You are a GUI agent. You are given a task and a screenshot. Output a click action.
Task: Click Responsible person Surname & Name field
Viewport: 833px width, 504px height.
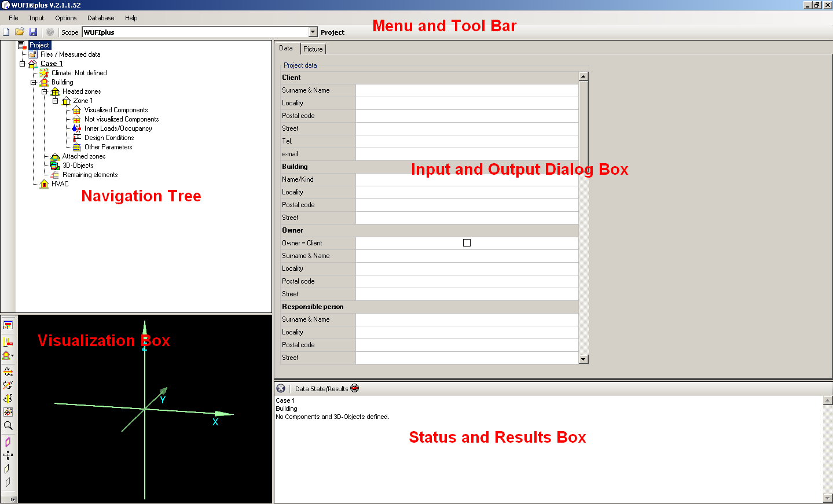(467, 319)
